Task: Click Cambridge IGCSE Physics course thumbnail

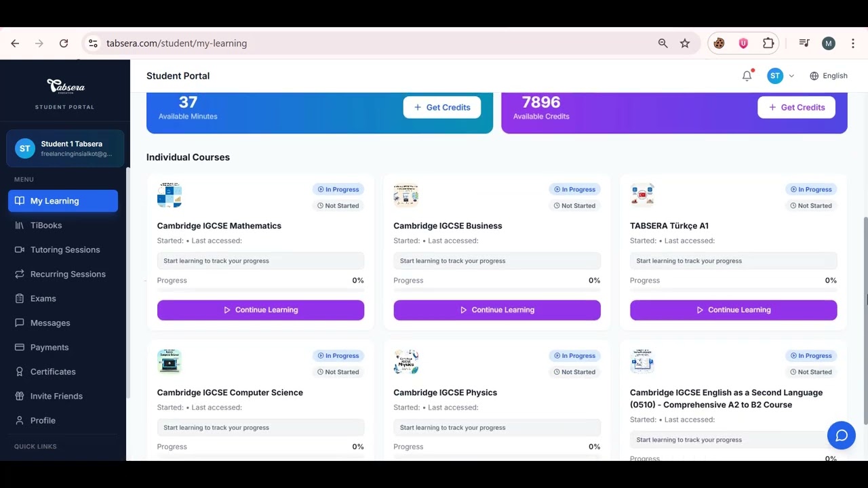Action: click(x=406, y=362)
